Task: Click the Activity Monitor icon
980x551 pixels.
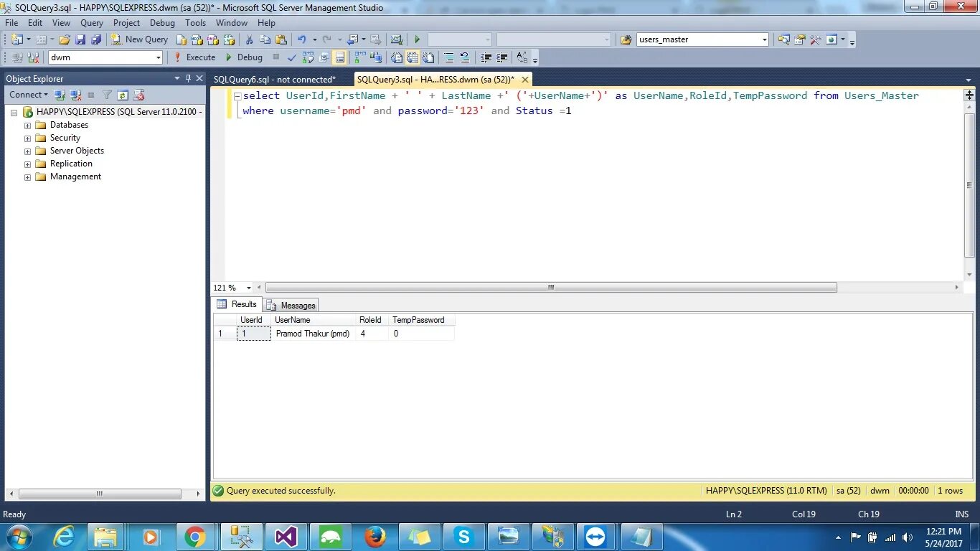Action: pos(396,39)
